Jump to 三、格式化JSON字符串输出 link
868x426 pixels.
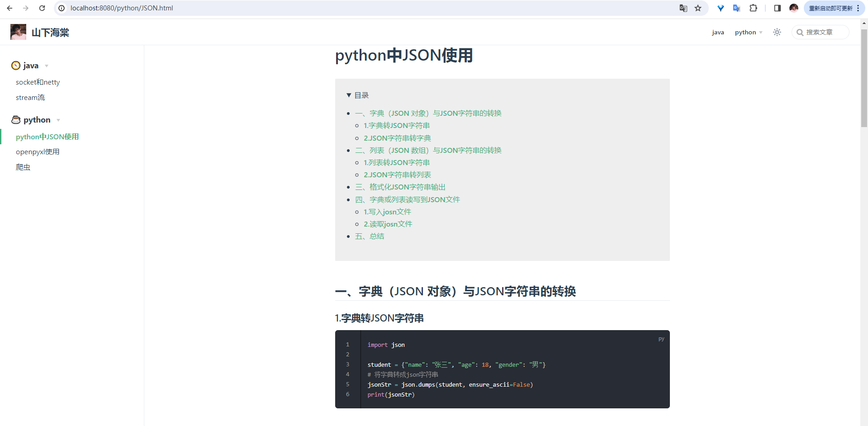click(400, 187)
